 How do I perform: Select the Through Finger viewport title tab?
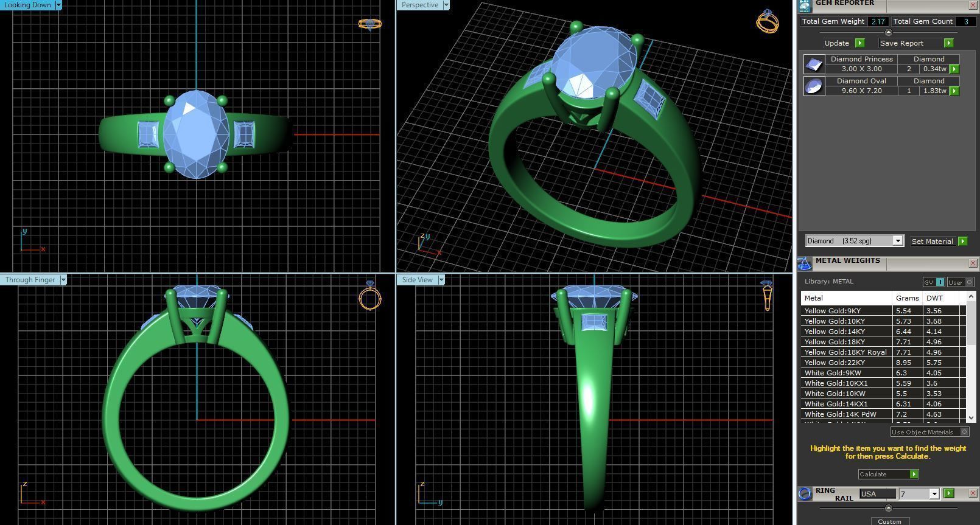click(30, 280)
